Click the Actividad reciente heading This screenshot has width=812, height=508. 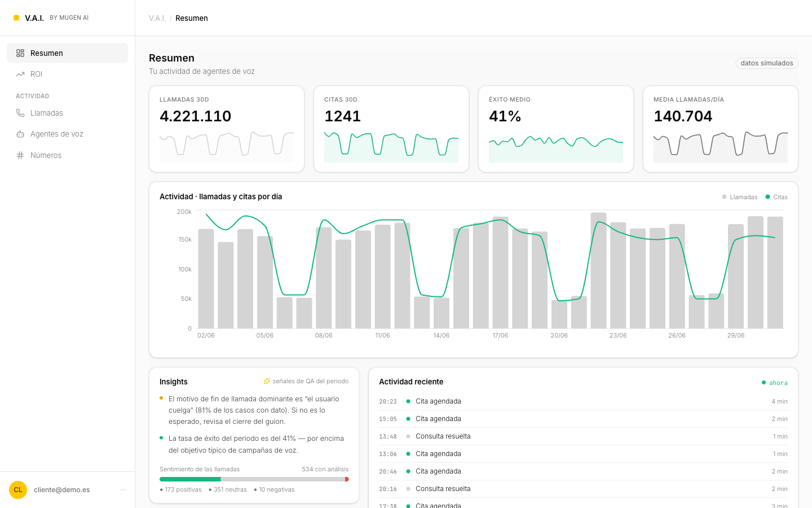pyautogui.click(x=411, y=382)
